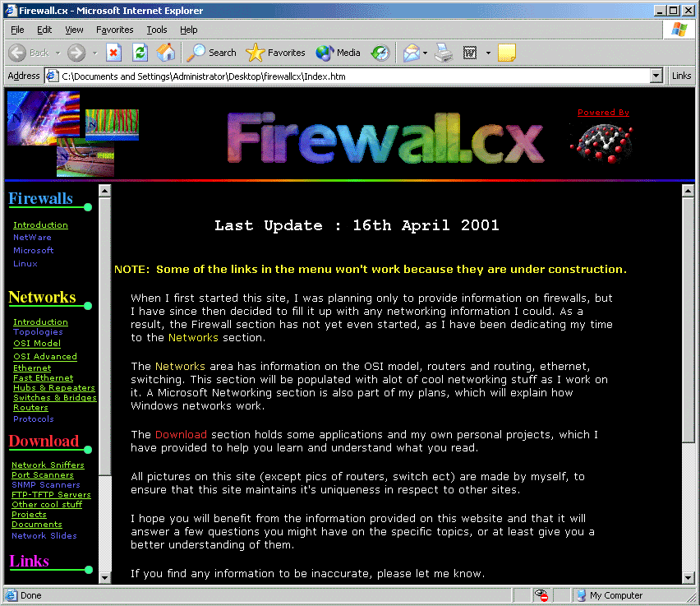700x606 pixels.
Task: Click the main content scroll-down arrow
Action: [688, 577]
